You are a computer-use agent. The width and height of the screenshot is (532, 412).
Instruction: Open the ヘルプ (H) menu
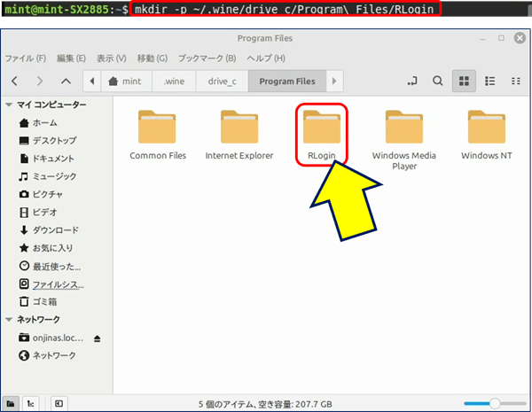pos(266,58)
